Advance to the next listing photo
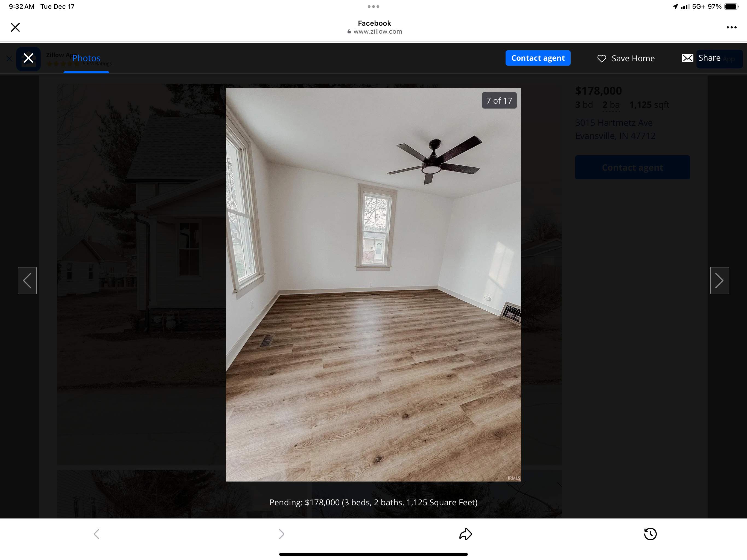The image size is (747, 560). 719,280
